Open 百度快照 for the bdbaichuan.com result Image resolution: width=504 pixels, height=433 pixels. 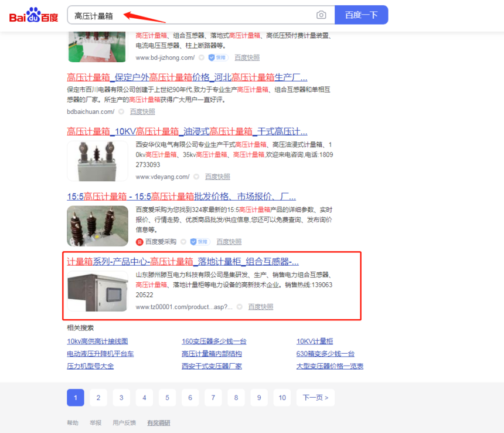[142, 111]
